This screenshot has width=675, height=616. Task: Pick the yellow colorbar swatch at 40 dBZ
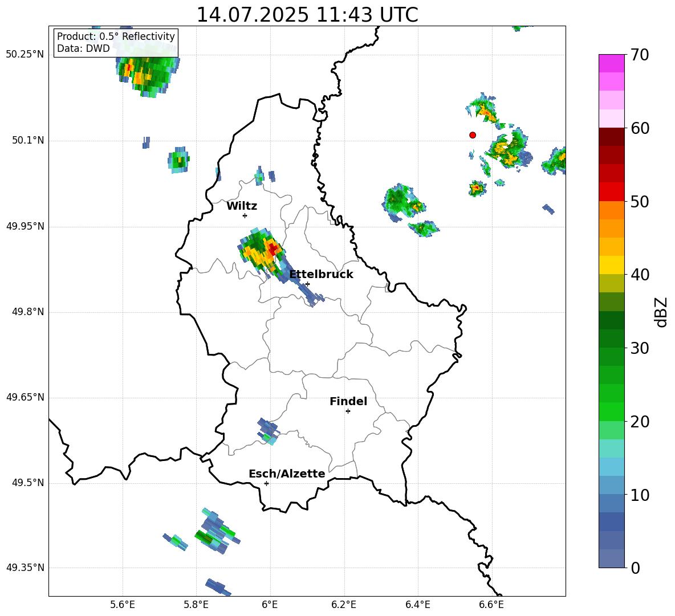coord(612,265)
